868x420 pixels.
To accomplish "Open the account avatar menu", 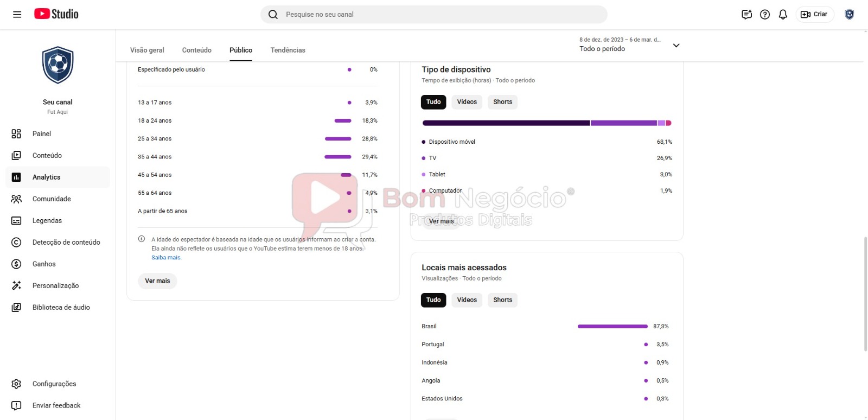I will (x=850, y=15).
